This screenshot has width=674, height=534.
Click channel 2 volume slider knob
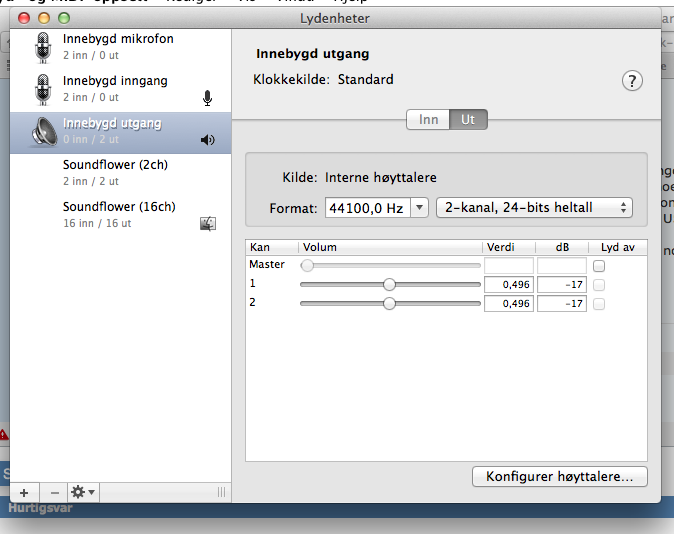[389, 304]
